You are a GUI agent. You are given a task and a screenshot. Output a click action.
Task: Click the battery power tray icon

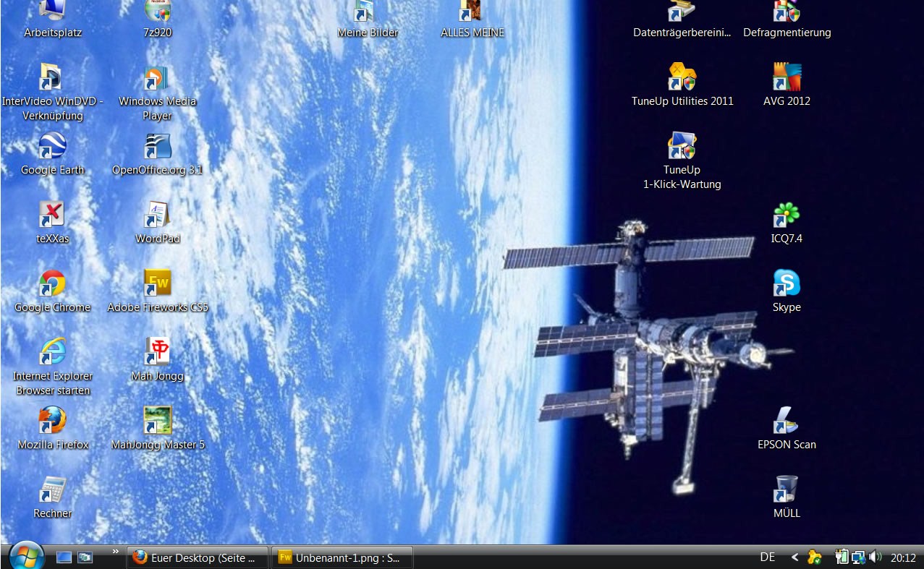coord(842,557)
